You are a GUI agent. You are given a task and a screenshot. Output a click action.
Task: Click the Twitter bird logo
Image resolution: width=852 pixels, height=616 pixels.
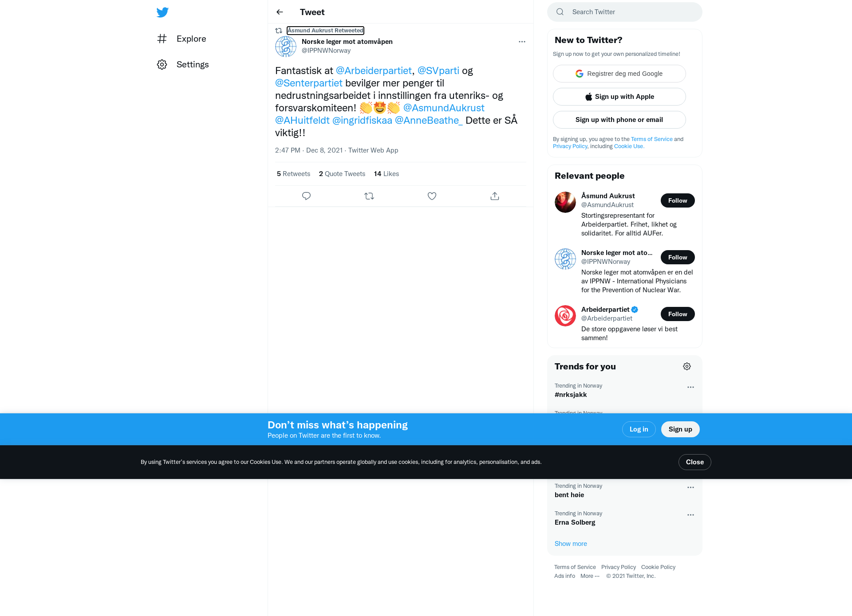click(x=162, y=12)
